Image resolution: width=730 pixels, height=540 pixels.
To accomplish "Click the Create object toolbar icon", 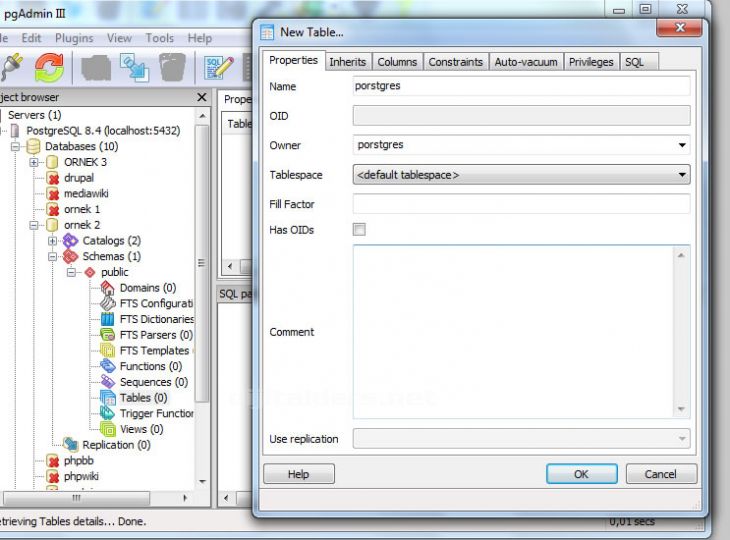I will (135, 68).
